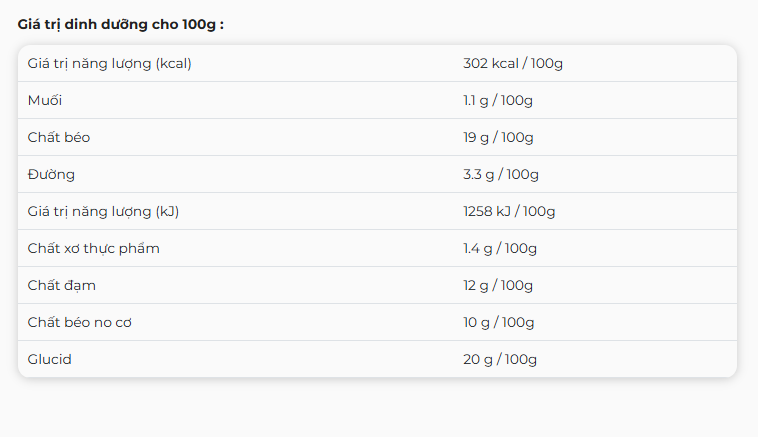Select the 'Giá trị năng lượng (kJ)' label
This screenshot has height=437, width=758.
[x=103, y=211]
